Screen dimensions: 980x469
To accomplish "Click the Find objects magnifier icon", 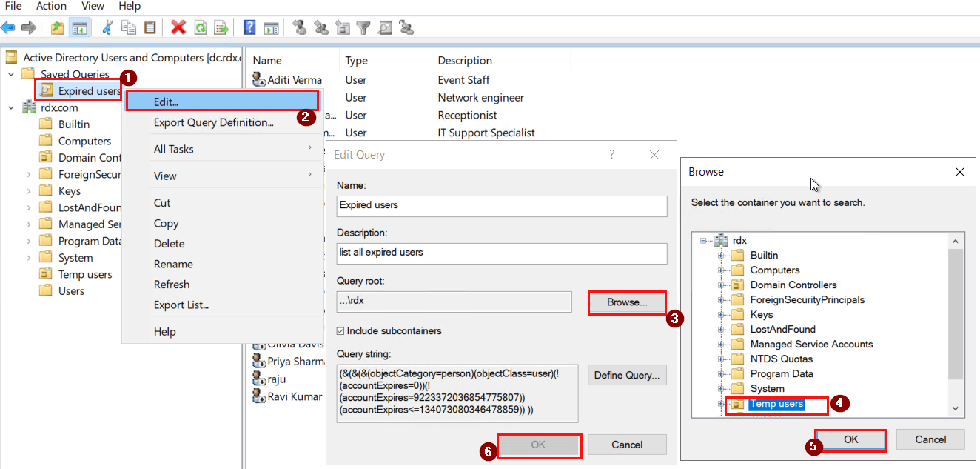I will 384,27.
